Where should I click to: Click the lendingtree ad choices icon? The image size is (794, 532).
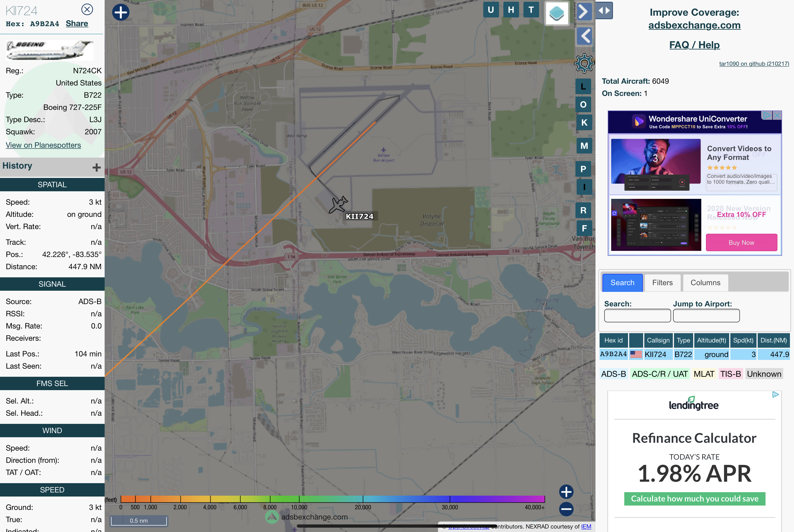click(x=775, y=394)
